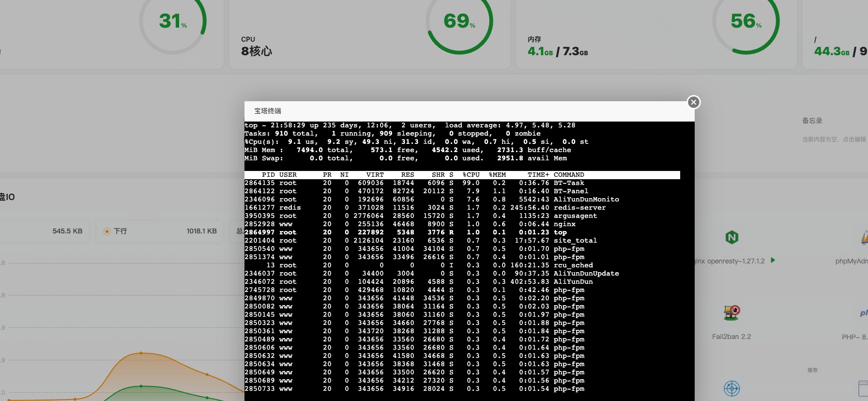Toggle the 下行 legend marker

107,231
